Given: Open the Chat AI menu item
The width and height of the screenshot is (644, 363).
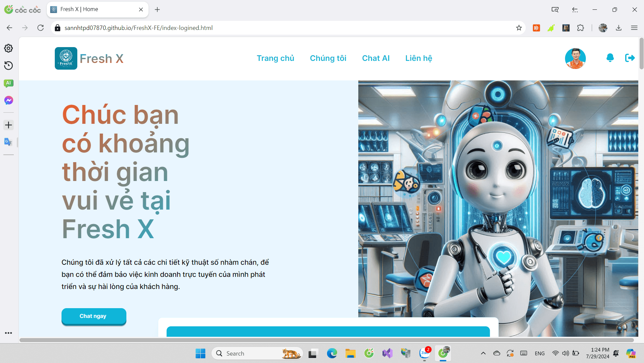Looking at the screenshot, I should click(376, 58).
